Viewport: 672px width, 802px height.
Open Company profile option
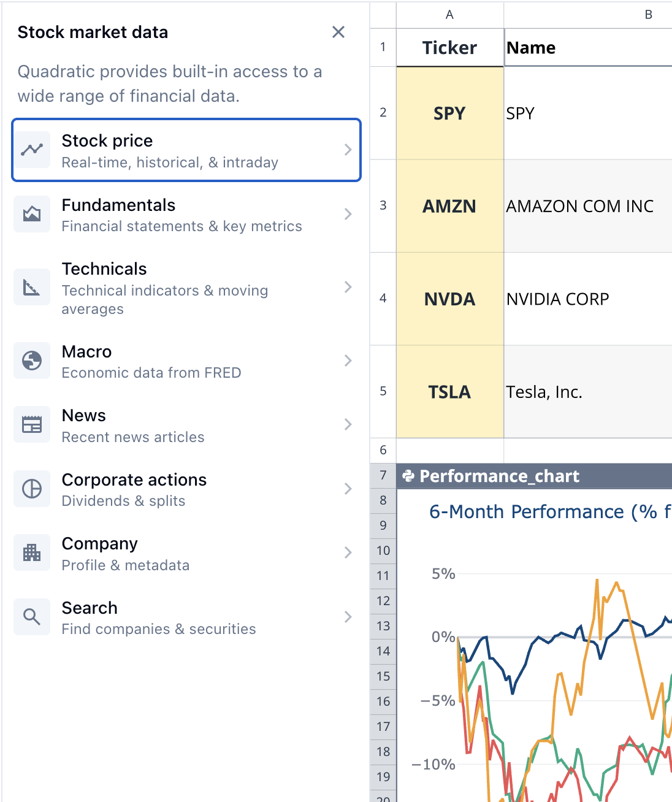(x=186, y=553)
